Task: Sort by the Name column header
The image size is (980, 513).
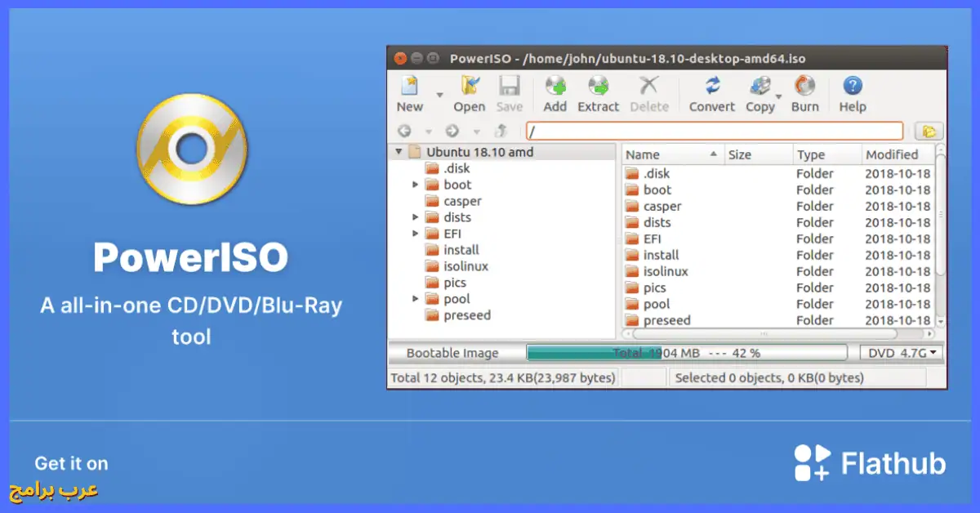Action: (x=673, y=154)
